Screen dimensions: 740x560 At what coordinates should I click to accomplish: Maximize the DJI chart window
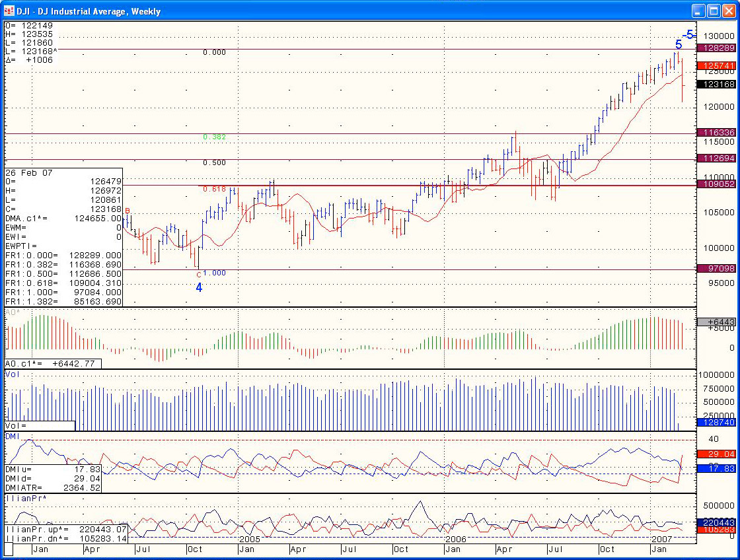click(x=713, y=11)
